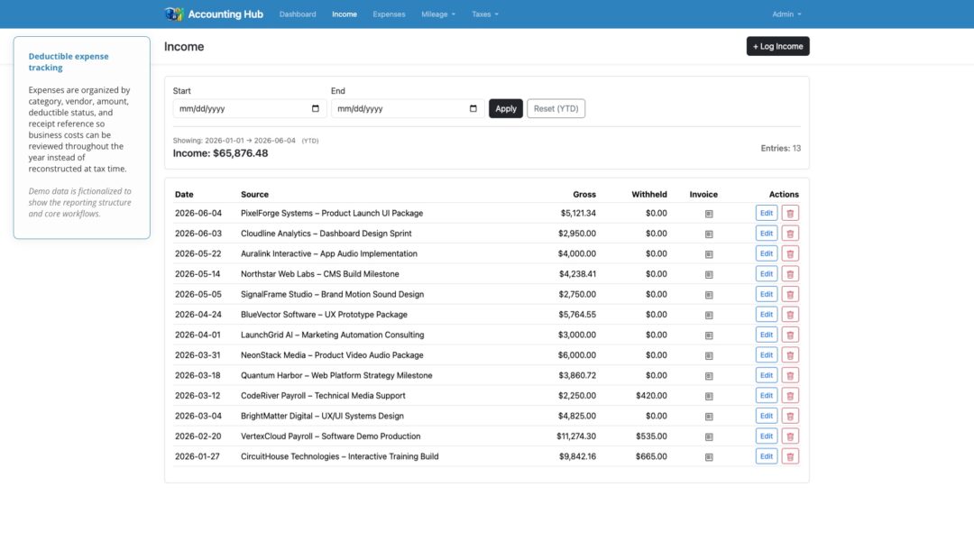This screenshot has height=560, width=974.
Task: Edit the CircuitHouse Technologies entry
Action: [767, 456]
